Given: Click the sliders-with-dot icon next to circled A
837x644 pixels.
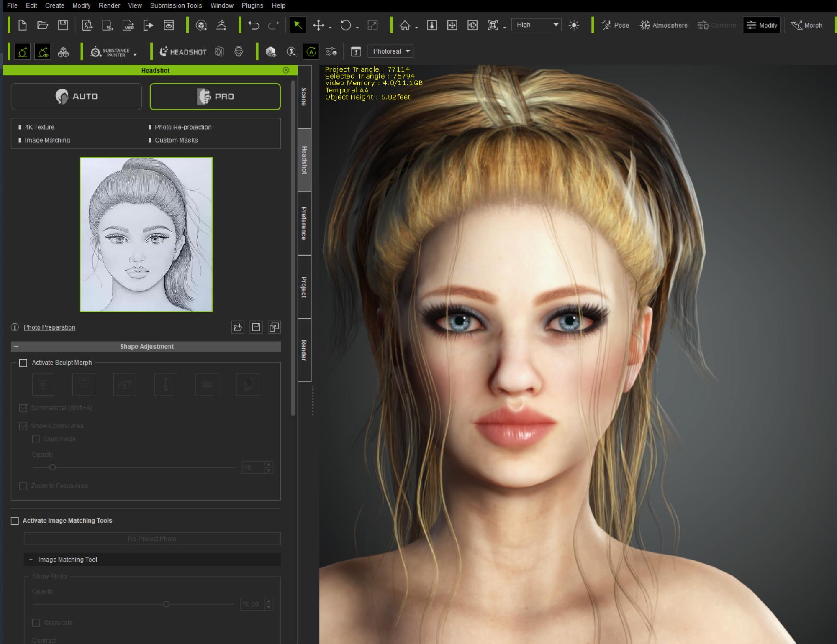Looking at the screenshot, I should pyautogui.click(x=331, y=51).
